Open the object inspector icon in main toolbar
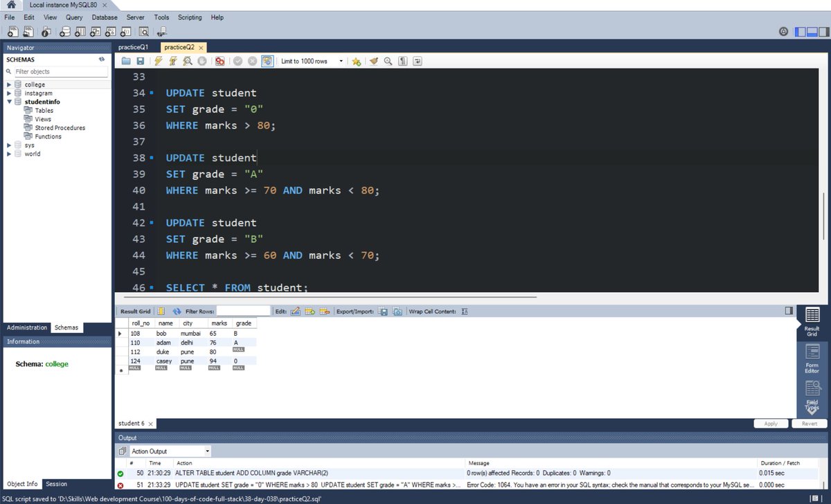 46,31
